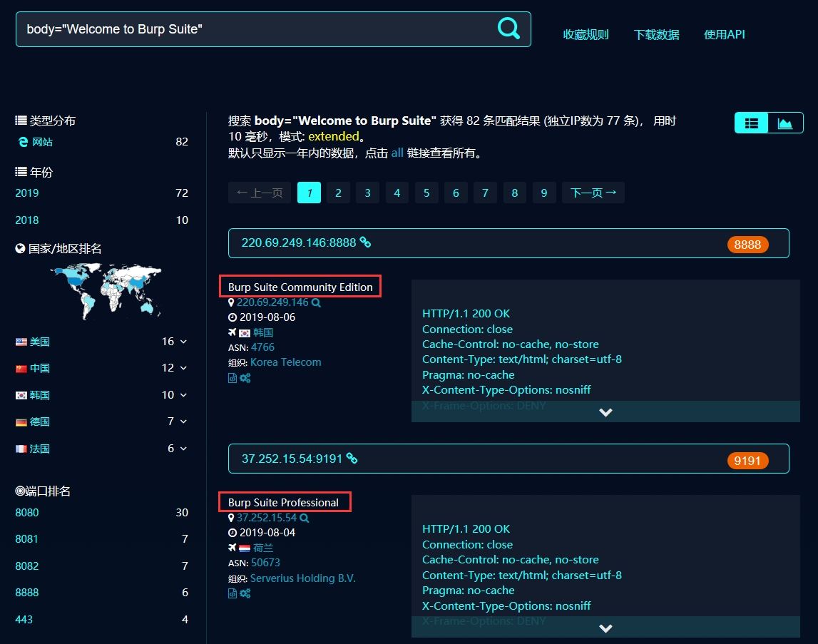
Task: Open the link icon beside 37.252.15.54:9191
Action: pos(352,459)
